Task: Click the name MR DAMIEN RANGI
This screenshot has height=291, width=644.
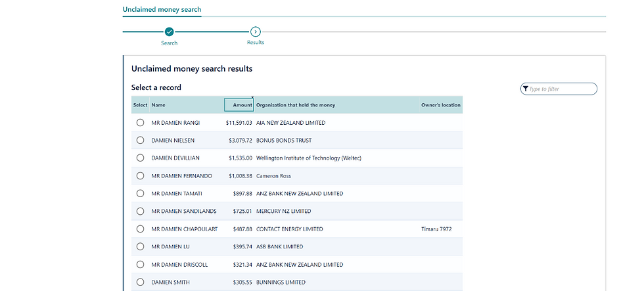Action: pos(175,123)
